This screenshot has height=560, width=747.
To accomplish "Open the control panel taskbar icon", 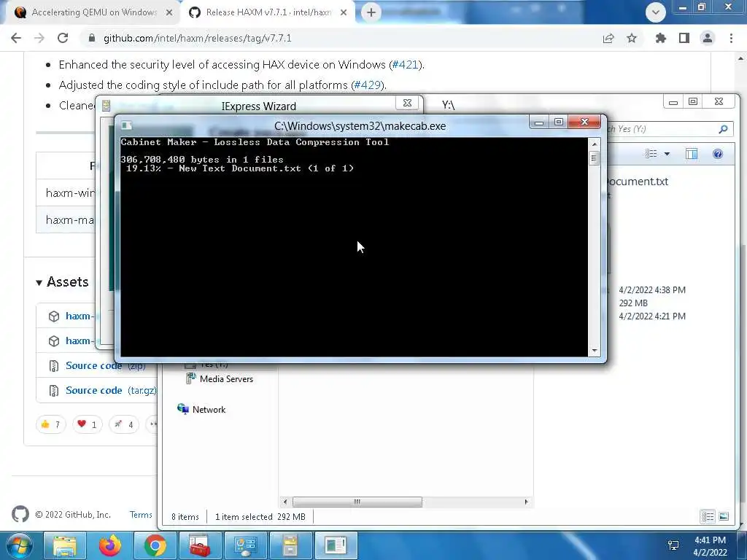I will pyautogui.click(x=245, y=545).
